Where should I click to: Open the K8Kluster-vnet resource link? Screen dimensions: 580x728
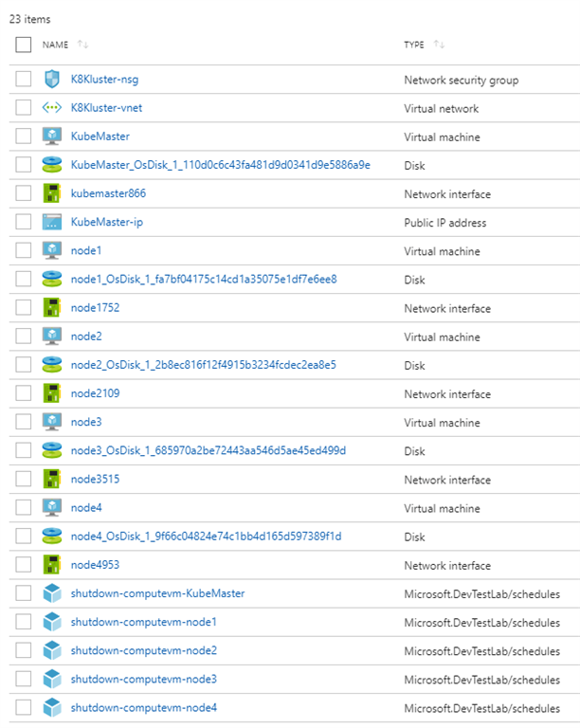pyautogui.click(x=106, y=108)
